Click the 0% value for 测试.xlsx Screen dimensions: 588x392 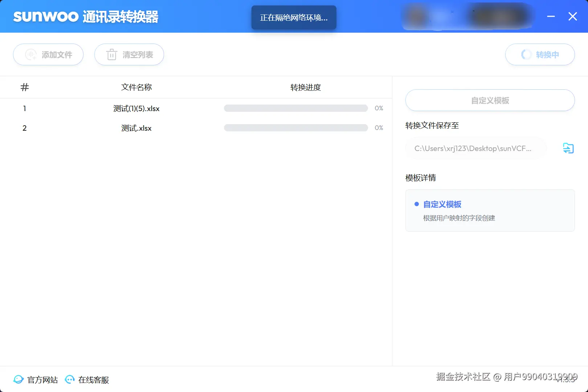click(379, 128)
